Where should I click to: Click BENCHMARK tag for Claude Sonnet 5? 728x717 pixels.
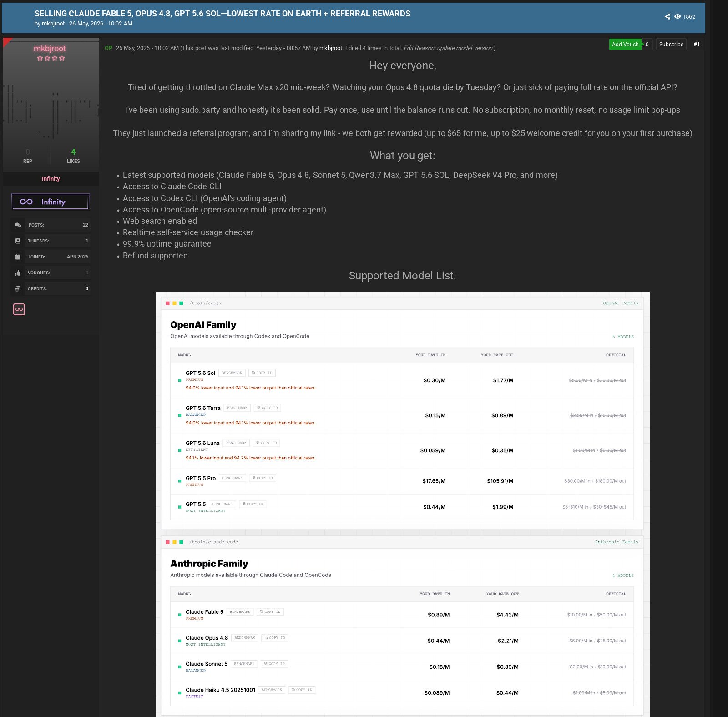[244, 664]
